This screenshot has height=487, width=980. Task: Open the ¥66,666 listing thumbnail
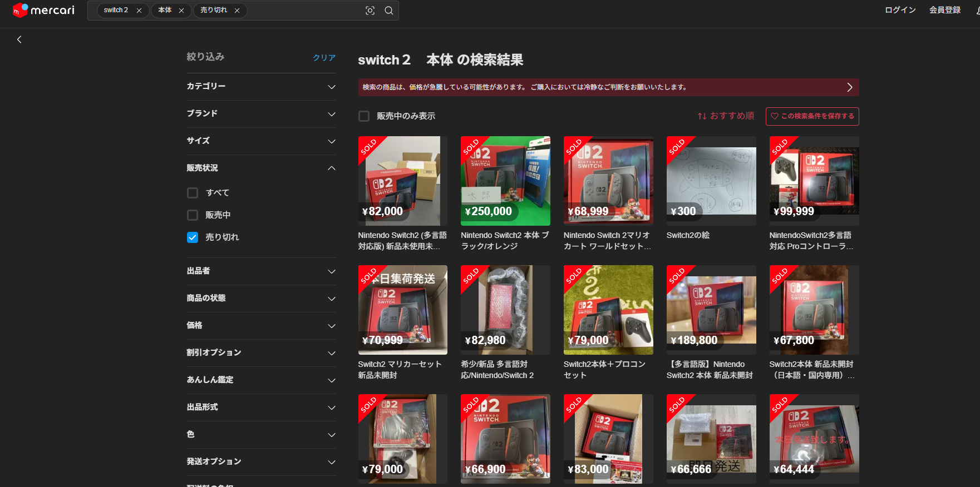[x=711, y=439]
